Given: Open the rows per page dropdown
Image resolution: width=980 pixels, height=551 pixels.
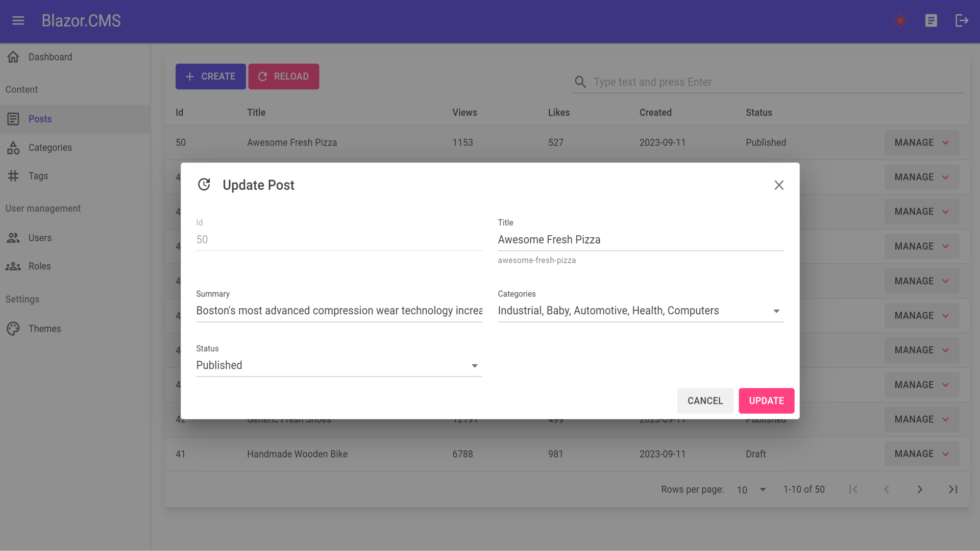Looking at the screenshot, I should (x=751, y=490).
